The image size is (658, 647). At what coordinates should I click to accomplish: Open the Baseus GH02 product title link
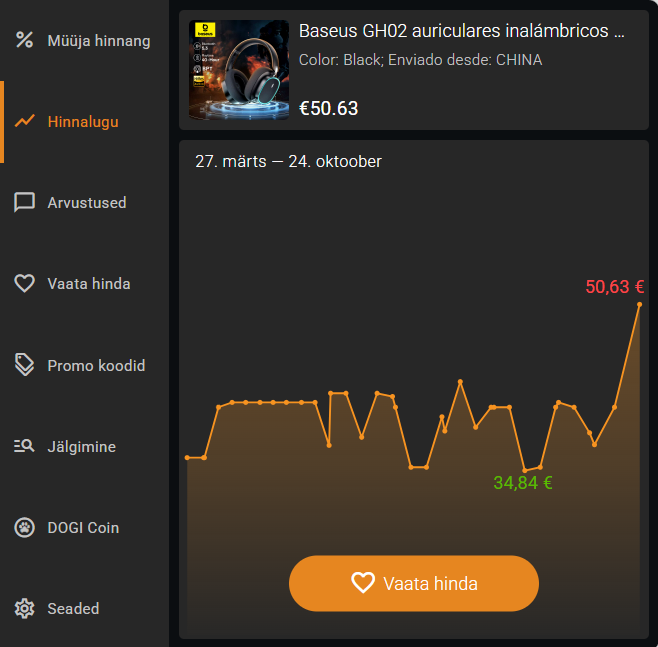(462, 31)
